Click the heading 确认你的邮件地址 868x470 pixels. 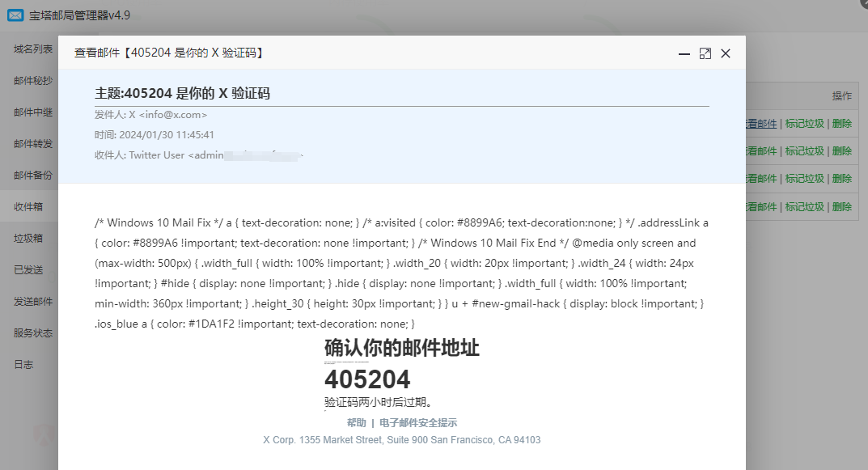[402, 348]
